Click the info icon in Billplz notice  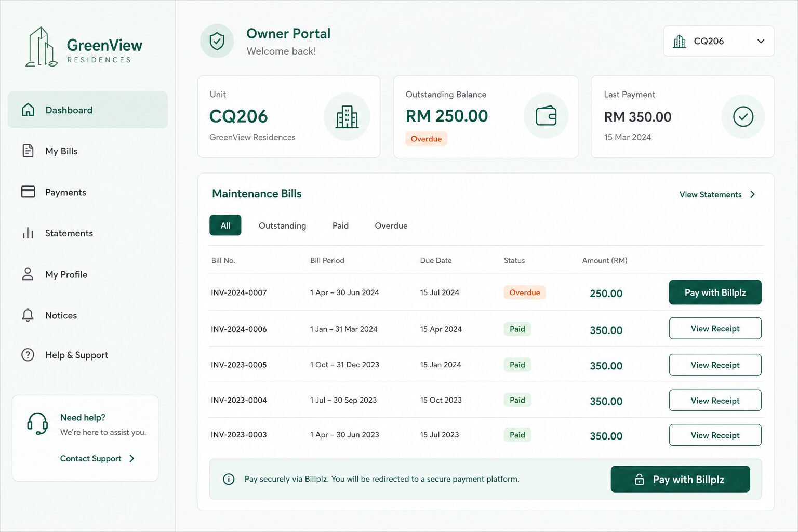pyautogui.click(x=229, y=479)
